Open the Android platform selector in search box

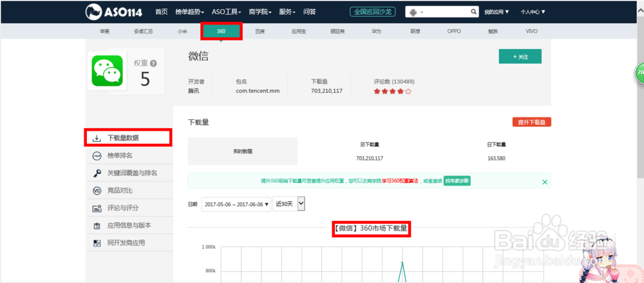pyautogui.click(x=417, y=12)
